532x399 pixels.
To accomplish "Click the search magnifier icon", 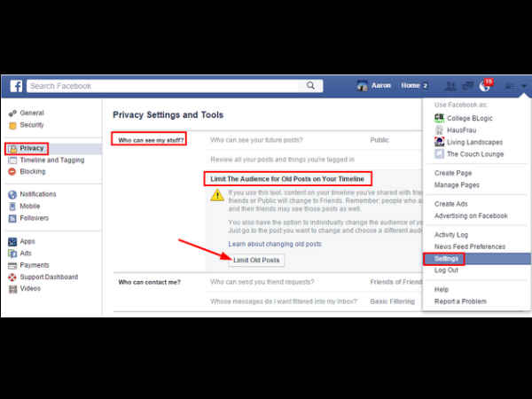I will [310, 85].
